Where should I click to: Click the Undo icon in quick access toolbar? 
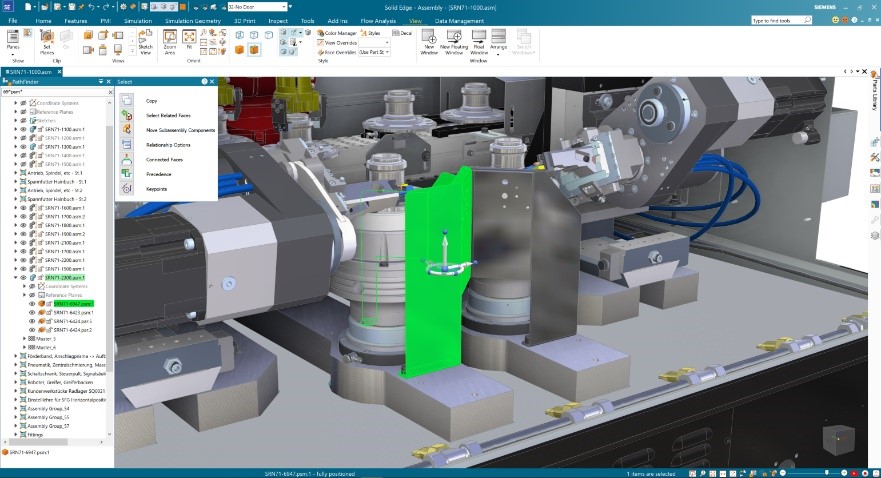tap(91, 7)
